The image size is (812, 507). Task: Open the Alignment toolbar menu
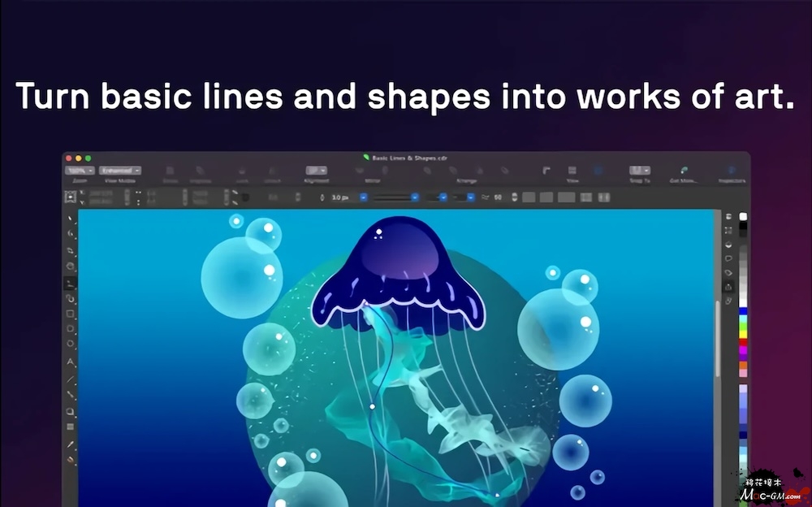pos(316,171)
